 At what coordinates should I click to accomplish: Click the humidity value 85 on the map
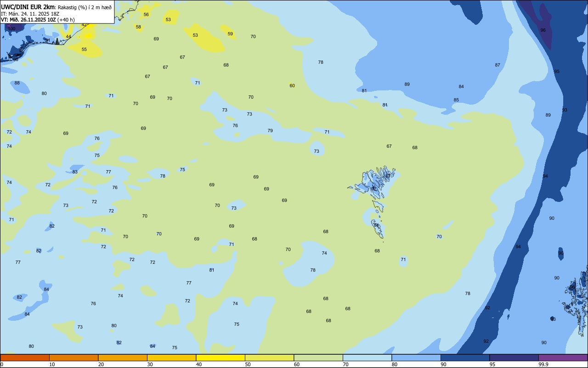456,100
